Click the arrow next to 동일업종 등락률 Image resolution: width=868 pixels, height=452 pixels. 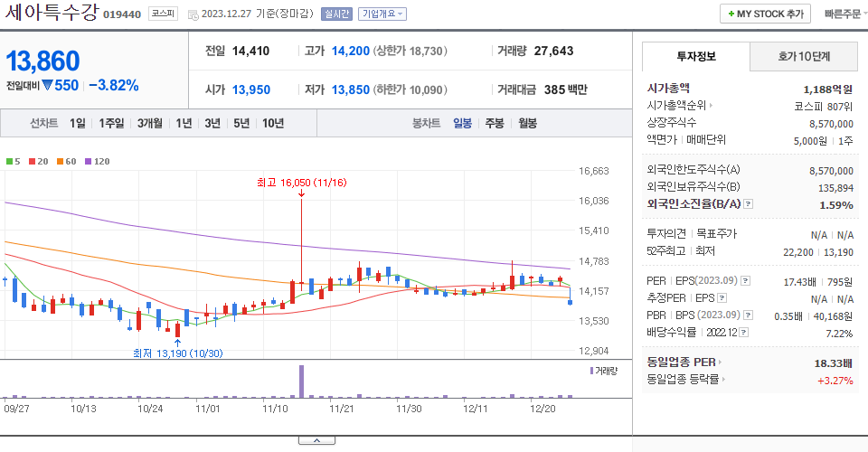pos(723,380)
